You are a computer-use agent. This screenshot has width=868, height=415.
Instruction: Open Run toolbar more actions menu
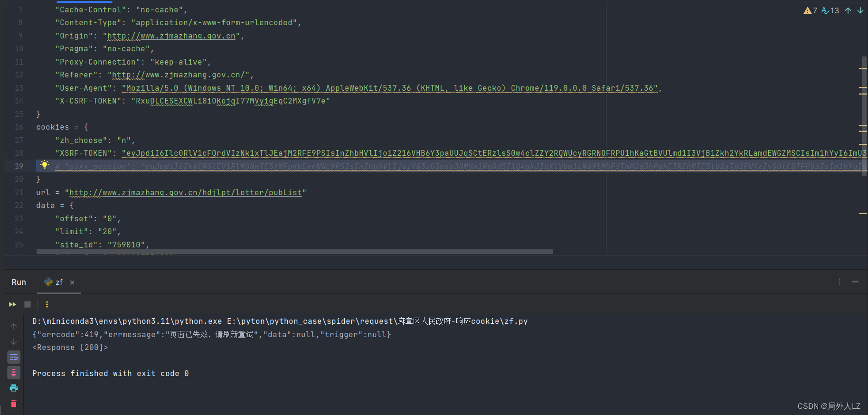[47, 304]
